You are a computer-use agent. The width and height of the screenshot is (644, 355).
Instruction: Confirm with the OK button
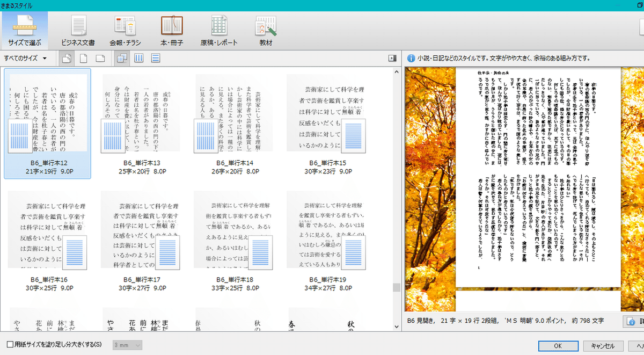pyautogui.click(x=558, y=345)
